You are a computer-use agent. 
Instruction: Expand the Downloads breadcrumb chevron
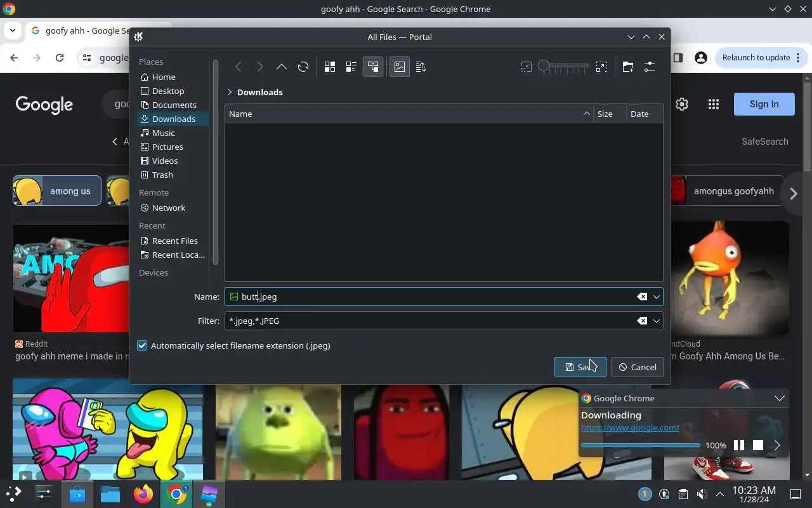point(230,92)
